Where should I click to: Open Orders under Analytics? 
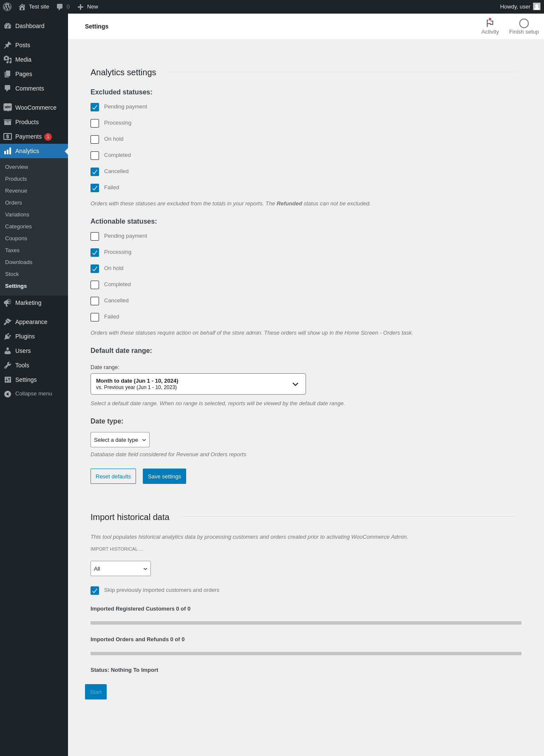pyautogui.click(x=14, y=203)
